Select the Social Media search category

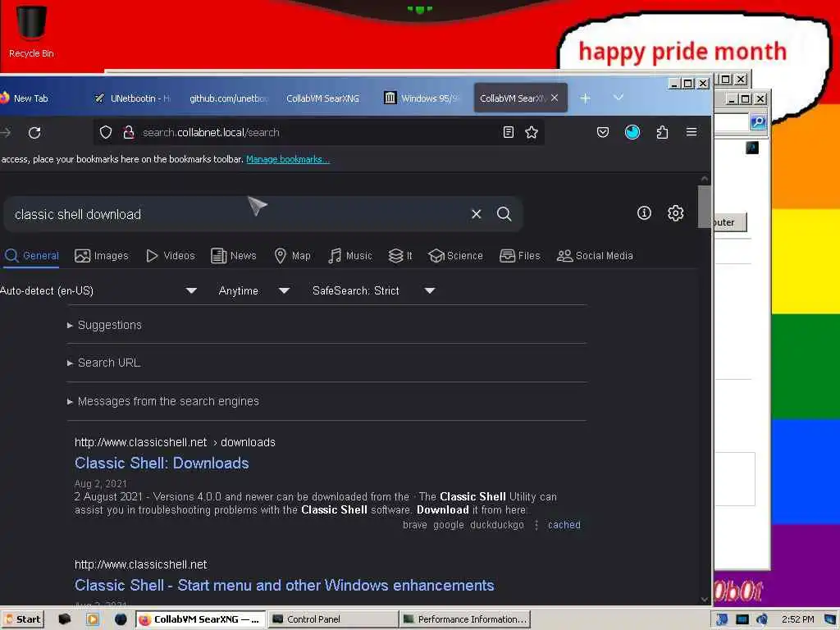pyautogui.click(x=595, y=256)
